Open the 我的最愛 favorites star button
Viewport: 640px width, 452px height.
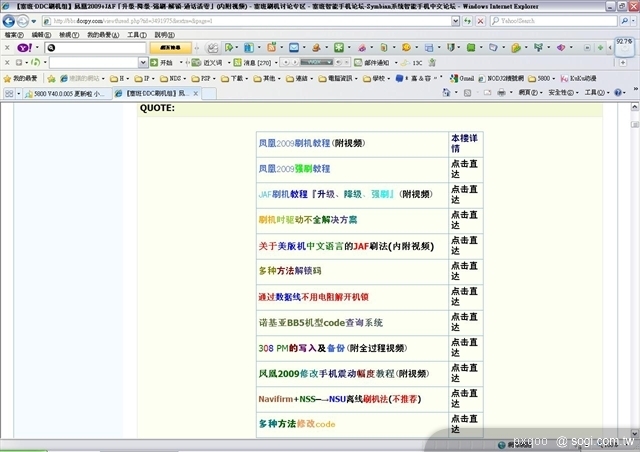[20, 78]
